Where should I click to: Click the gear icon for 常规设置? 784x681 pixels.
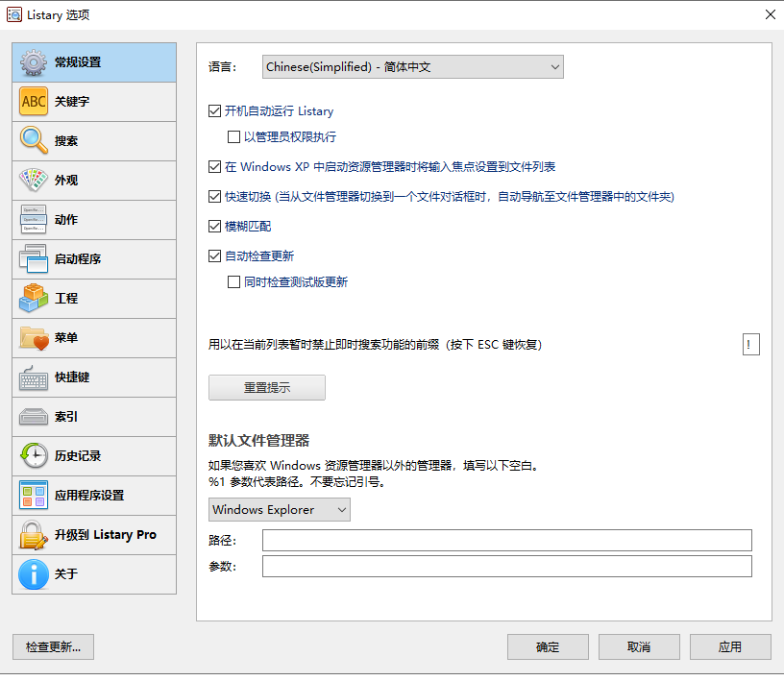tap(34, 62)
